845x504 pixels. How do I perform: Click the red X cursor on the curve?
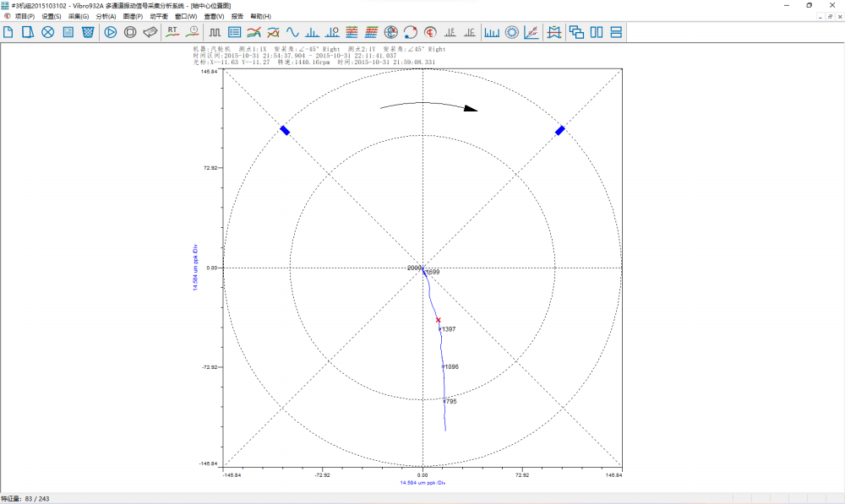pyautogui.click(x=438, y=320)
